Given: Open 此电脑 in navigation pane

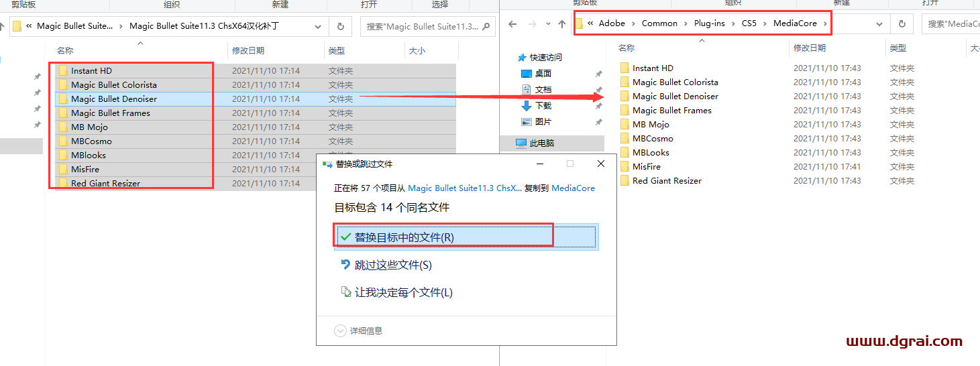Looking at the screenshot, I should [x=535, y=143].
